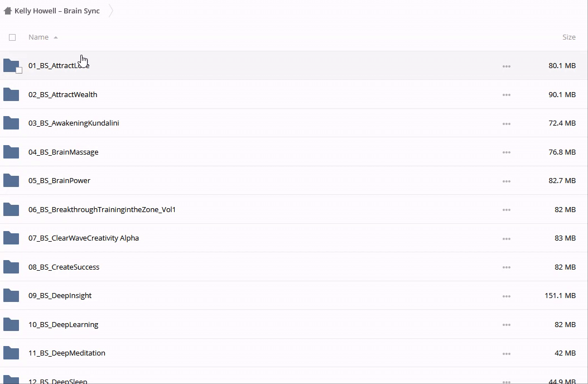This screenshot has height=384, width=588.
Task: Open more actions for 08_BS_CreateSuccess
Action: point(506,267)
